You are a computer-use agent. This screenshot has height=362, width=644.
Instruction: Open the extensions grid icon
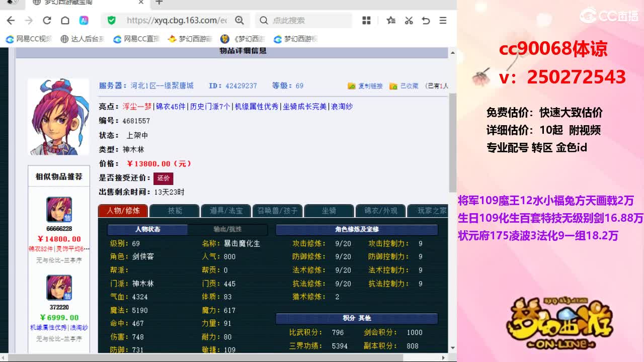coord(366,20)
